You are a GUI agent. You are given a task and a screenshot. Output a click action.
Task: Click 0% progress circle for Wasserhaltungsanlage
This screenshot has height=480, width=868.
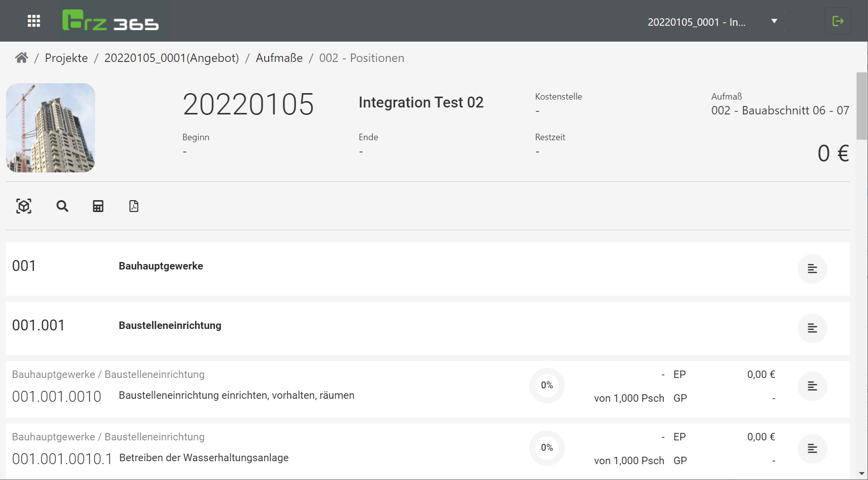click(547, 448)
